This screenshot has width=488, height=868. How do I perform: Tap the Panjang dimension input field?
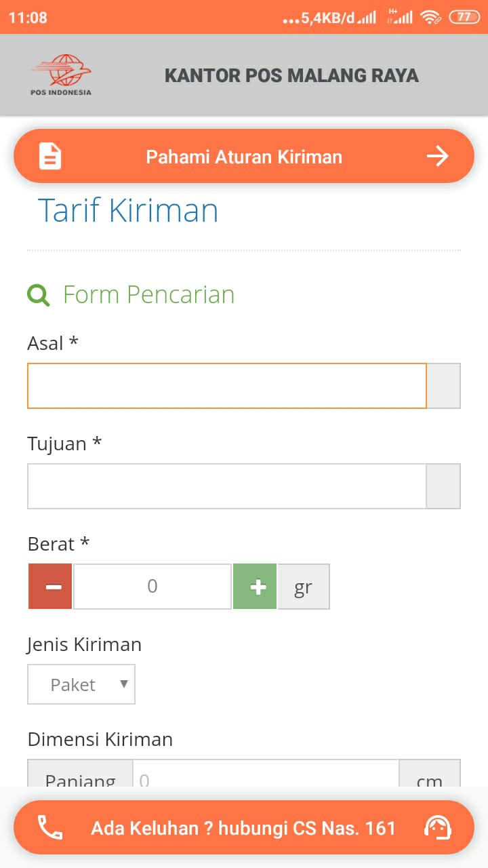(266, 774)
